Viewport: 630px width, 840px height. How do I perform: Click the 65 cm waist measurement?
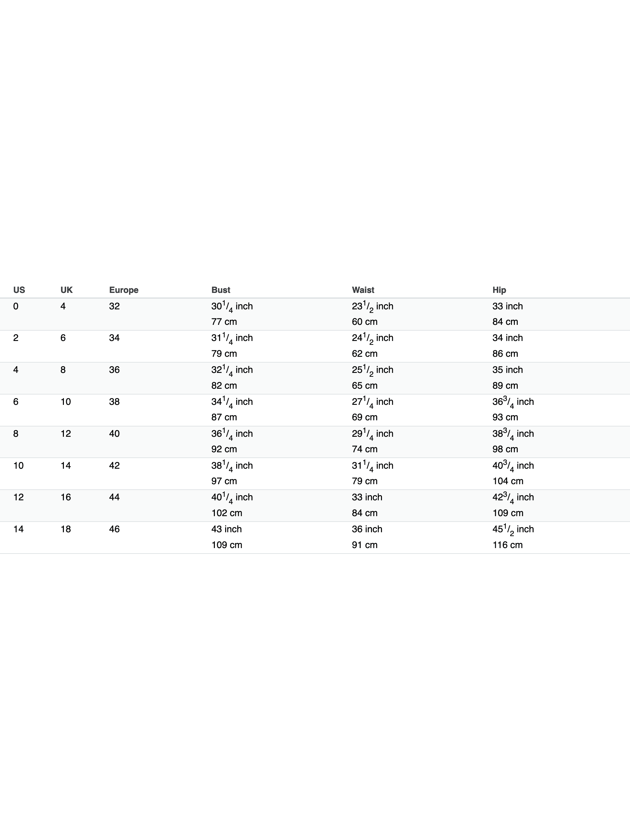click(365, 385)
